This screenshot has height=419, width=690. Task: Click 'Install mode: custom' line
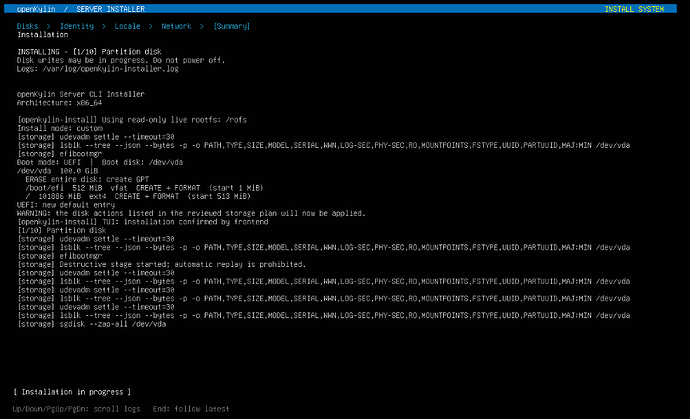[x=60, y=129]
